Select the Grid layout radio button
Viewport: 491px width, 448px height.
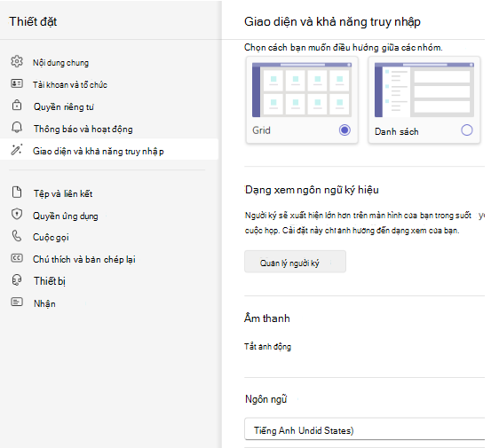344,130
